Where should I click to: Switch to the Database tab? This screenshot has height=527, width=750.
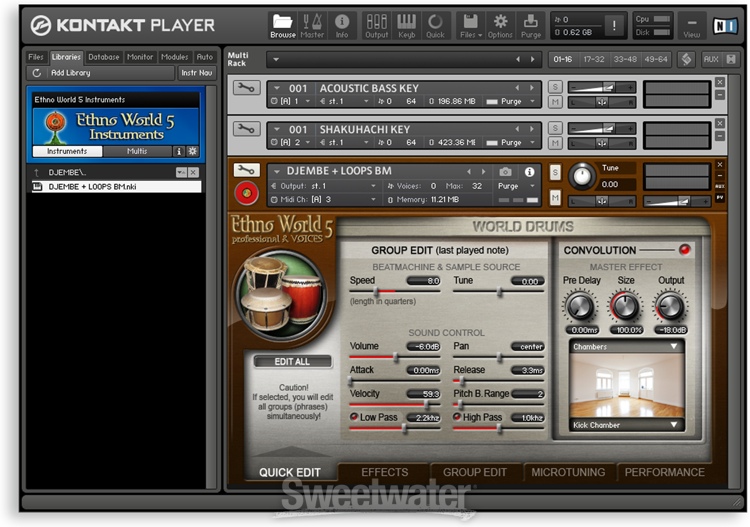(103, 57)
